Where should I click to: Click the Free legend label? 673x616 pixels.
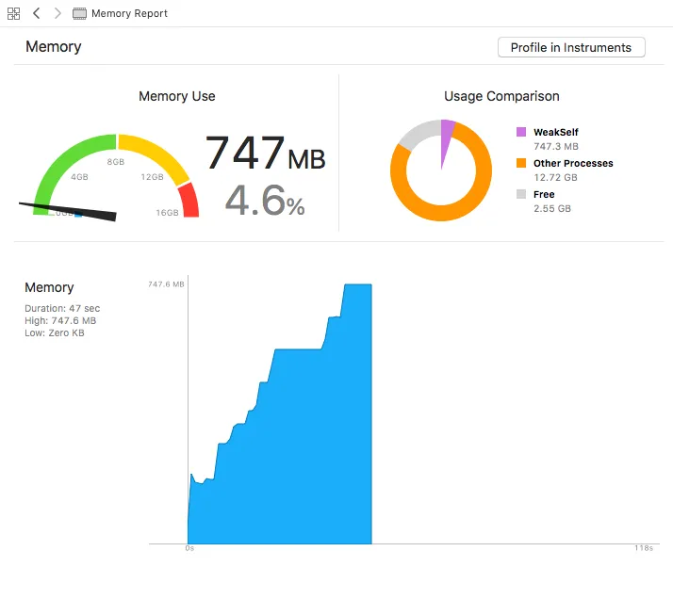(x=544, y=194)
